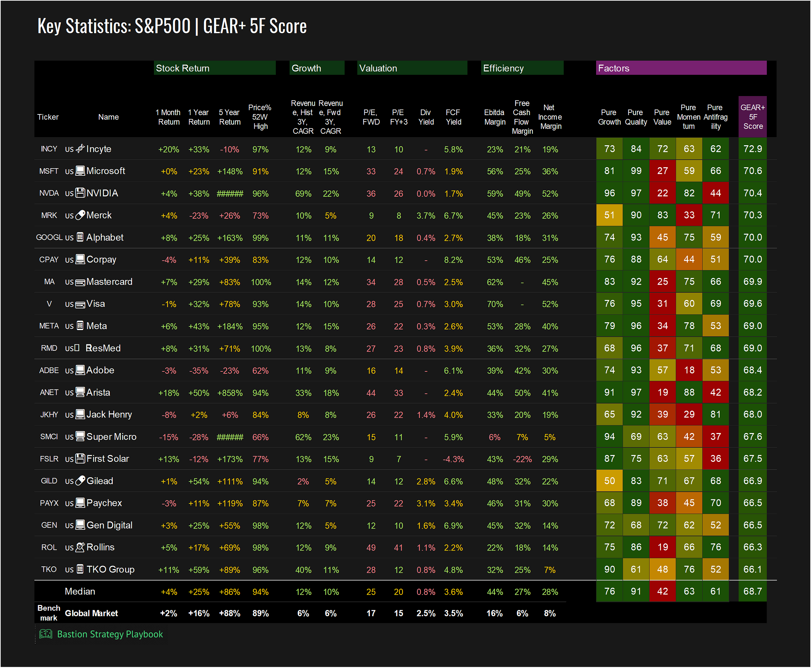Open the Bastion Strategy Playbook link
812x670 pixels.
[x=110, y=634]
